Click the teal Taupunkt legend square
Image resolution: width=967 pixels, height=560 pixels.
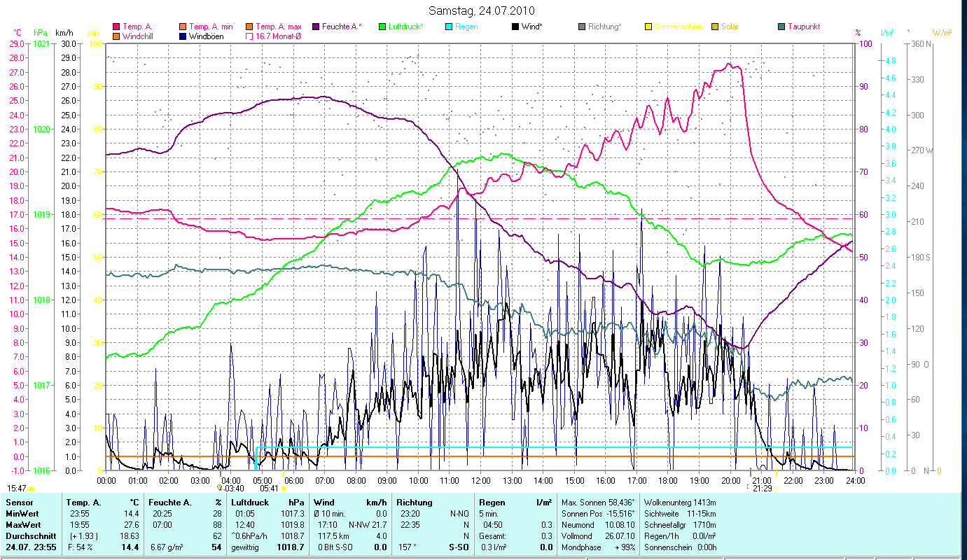[781, 27]
